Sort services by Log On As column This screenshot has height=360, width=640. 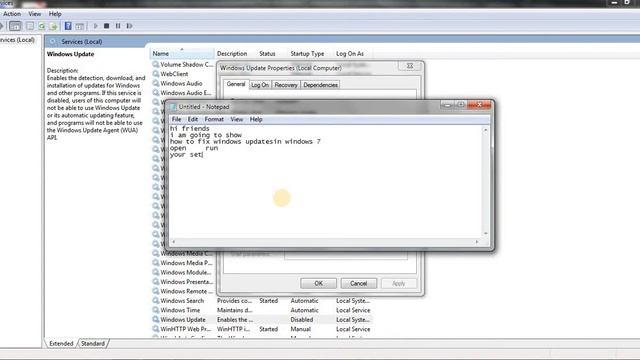(350, 53)
